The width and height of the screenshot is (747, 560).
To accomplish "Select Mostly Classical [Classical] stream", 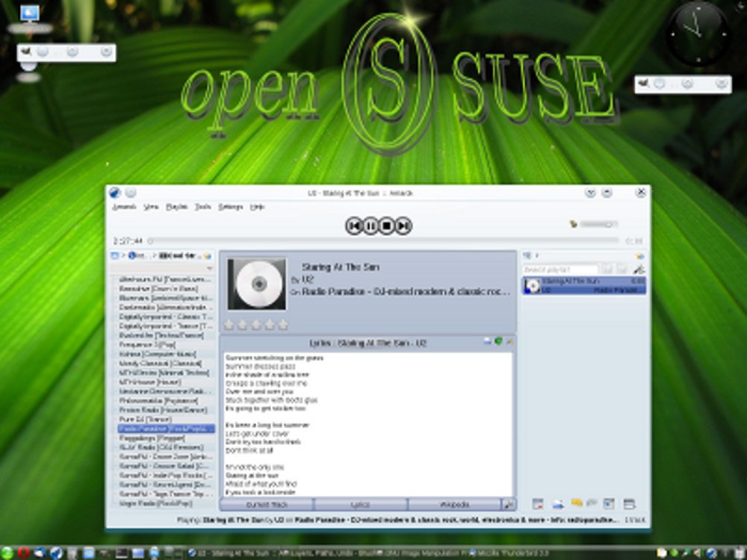I will [x=160, y=364].
